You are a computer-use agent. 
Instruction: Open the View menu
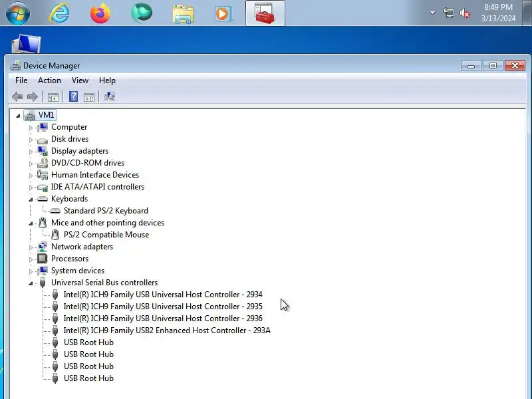tap(80, 80)
